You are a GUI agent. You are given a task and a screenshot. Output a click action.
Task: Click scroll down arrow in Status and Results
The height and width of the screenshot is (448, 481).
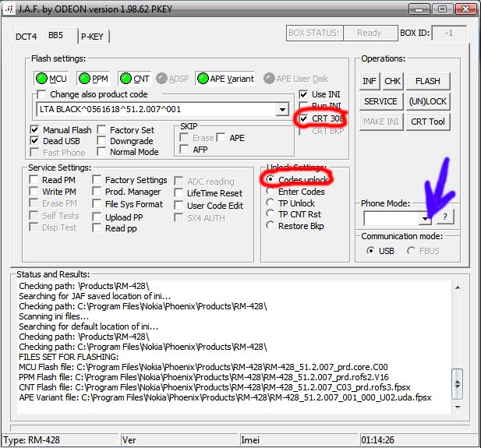(x=458, y=407)
